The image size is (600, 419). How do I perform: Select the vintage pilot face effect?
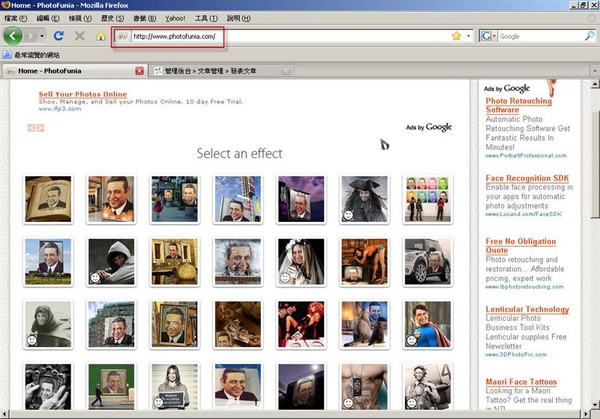click(428, 386)
